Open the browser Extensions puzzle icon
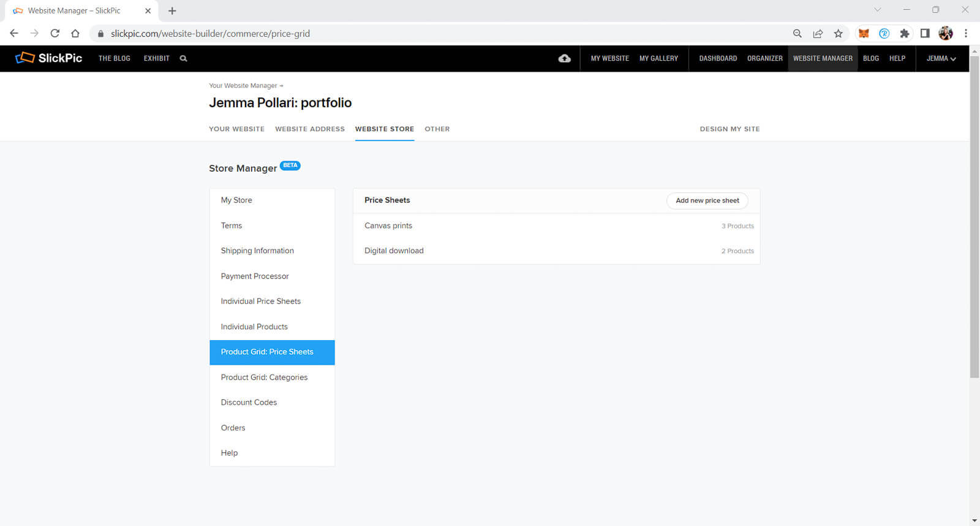 904,34
